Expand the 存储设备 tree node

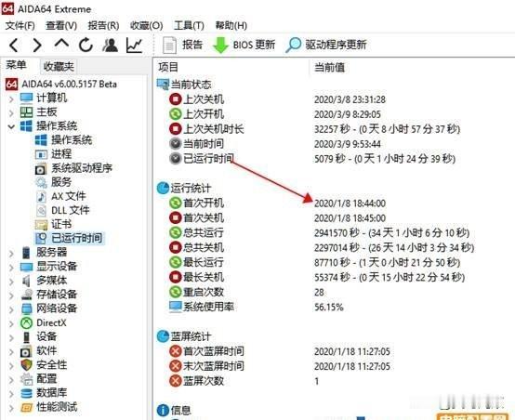click(11, 295)
